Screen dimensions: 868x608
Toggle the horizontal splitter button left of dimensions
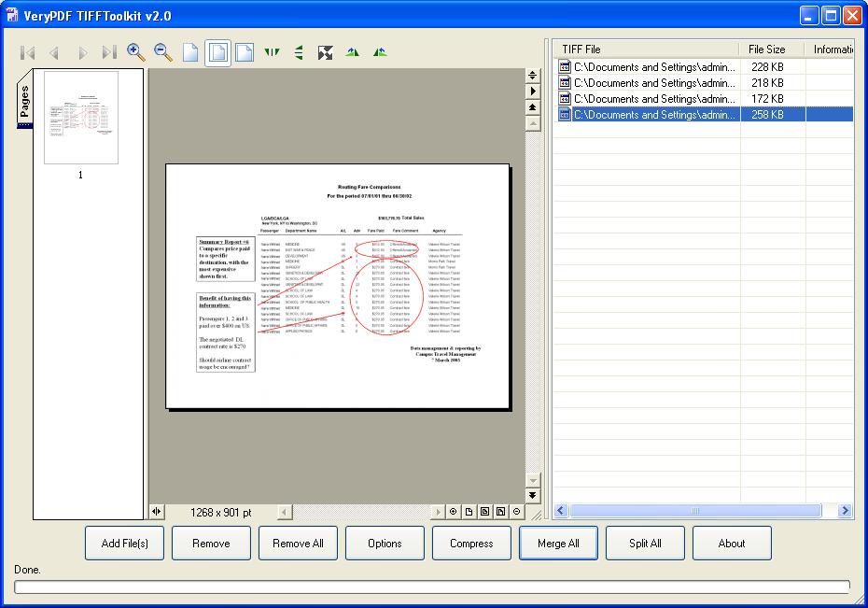(156, 512)
